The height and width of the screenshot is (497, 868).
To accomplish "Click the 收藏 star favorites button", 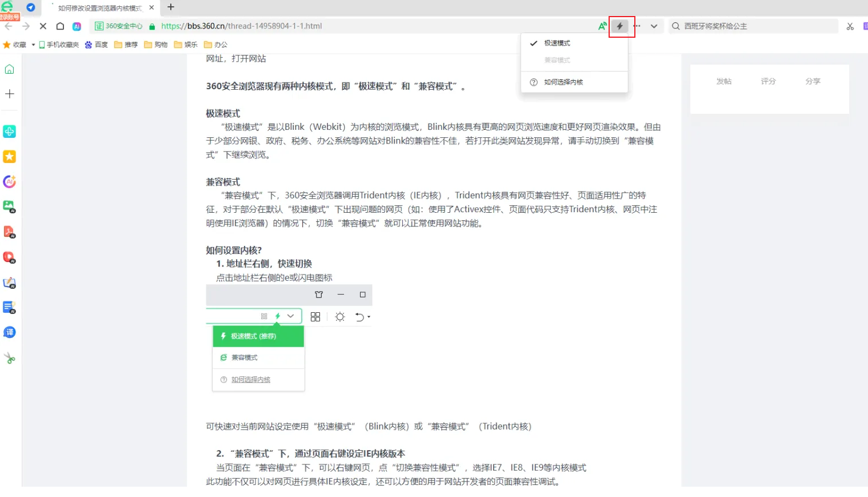I will [x=15, y=45].
